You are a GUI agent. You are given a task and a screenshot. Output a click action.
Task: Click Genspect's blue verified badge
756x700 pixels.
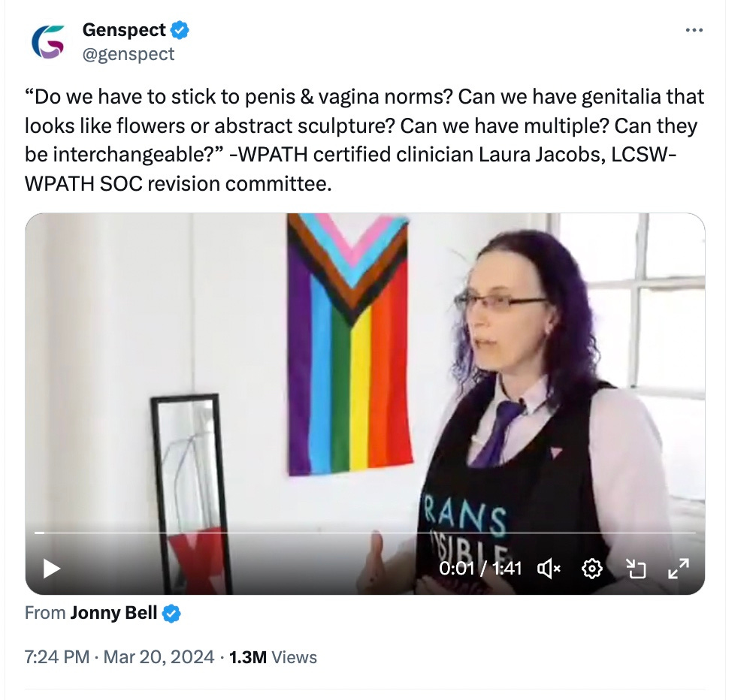tap(180, 30)
